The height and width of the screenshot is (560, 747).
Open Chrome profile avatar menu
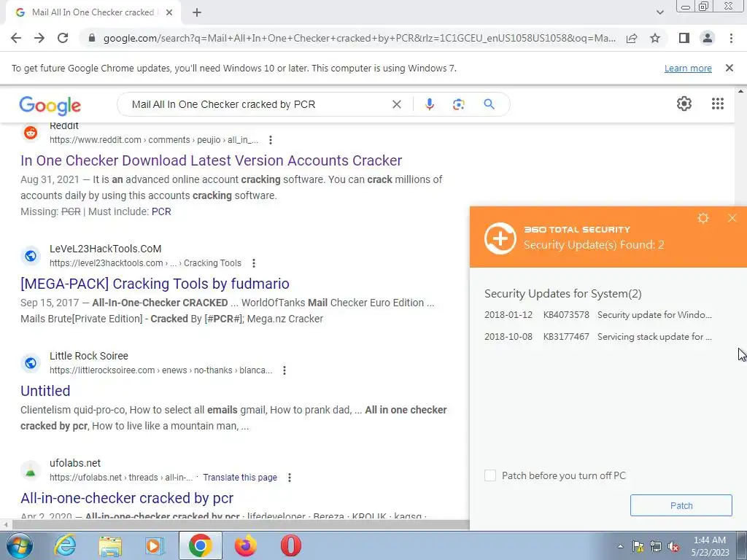708,38
